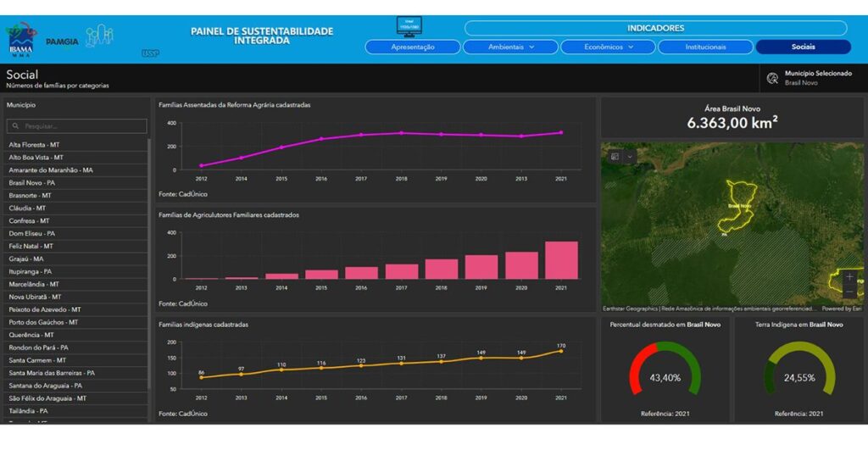Click the deforestation percentage gauge 43,40%

[665, 369]
